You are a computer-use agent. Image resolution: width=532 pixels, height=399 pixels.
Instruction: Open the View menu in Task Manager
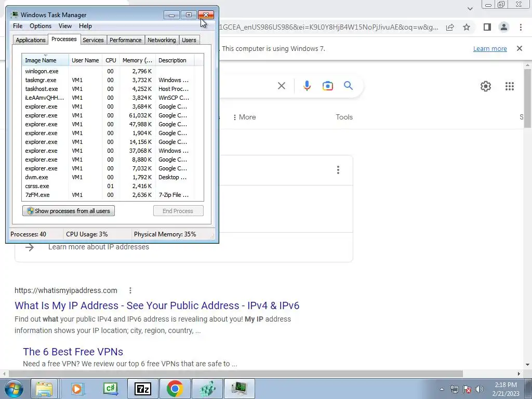65,26
